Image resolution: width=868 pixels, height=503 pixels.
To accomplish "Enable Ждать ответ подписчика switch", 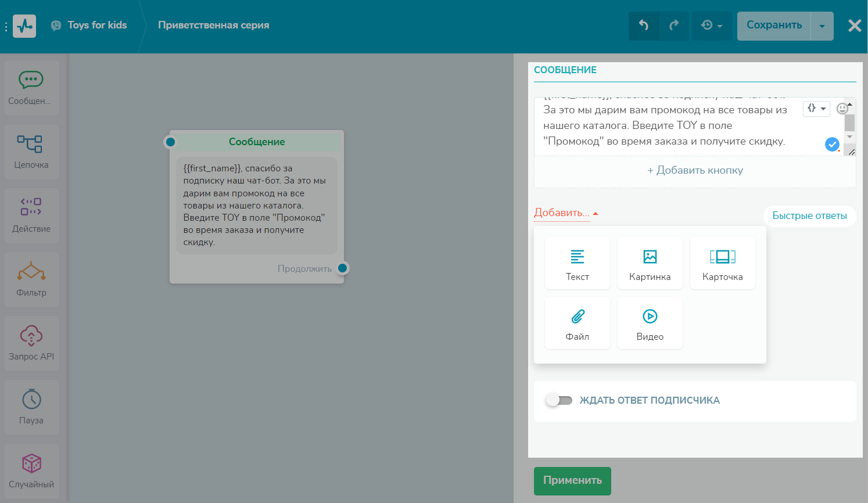I will click(x=559, y=400).
